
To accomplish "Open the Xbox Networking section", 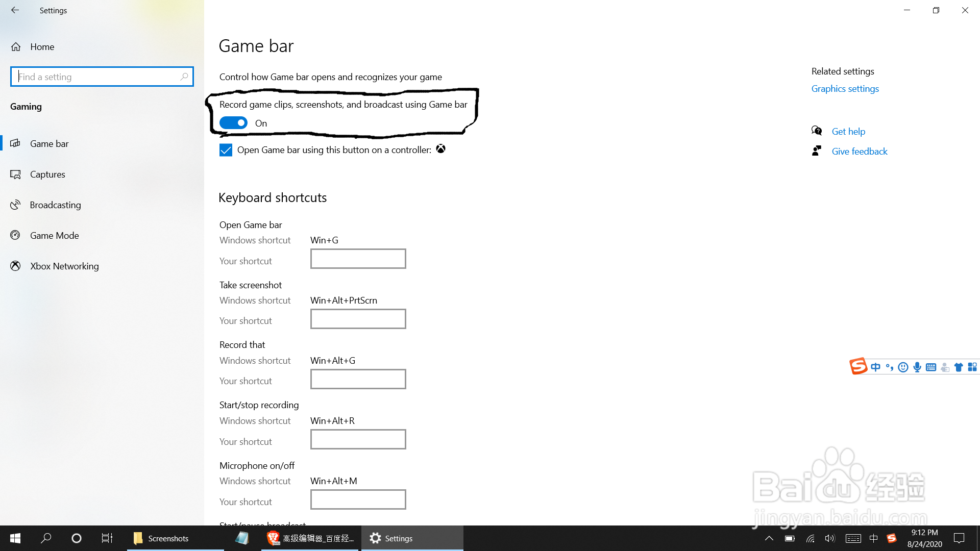I will click(x=64, y=266).
